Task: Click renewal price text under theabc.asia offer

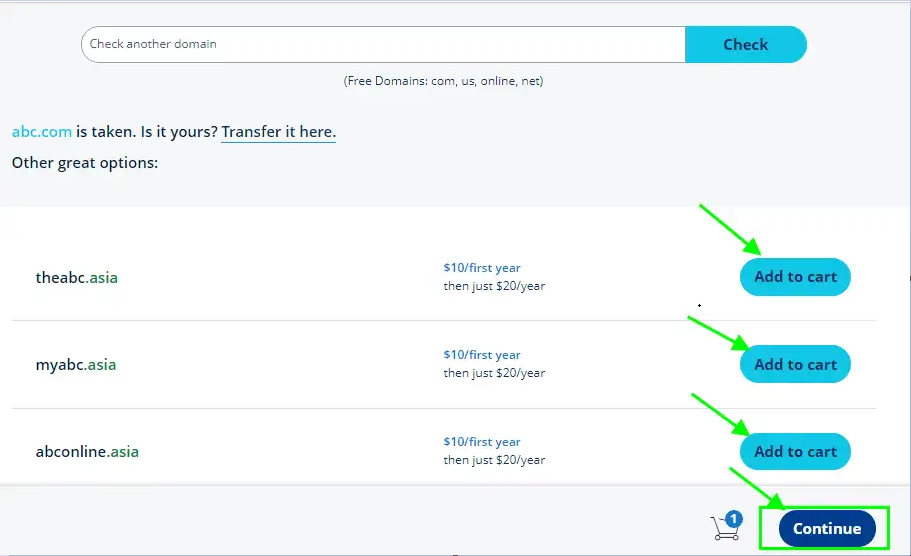Action: pos(494,286)
